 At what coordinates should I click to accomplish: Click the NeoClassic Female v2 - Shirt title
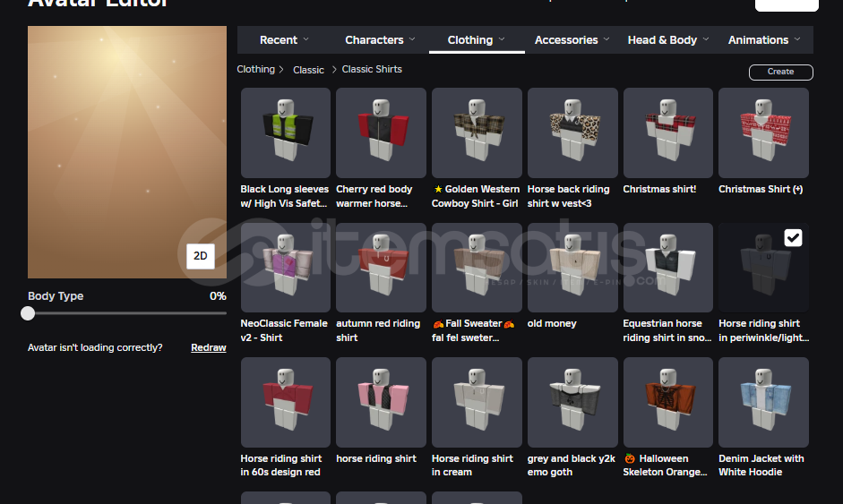point(284,330)
